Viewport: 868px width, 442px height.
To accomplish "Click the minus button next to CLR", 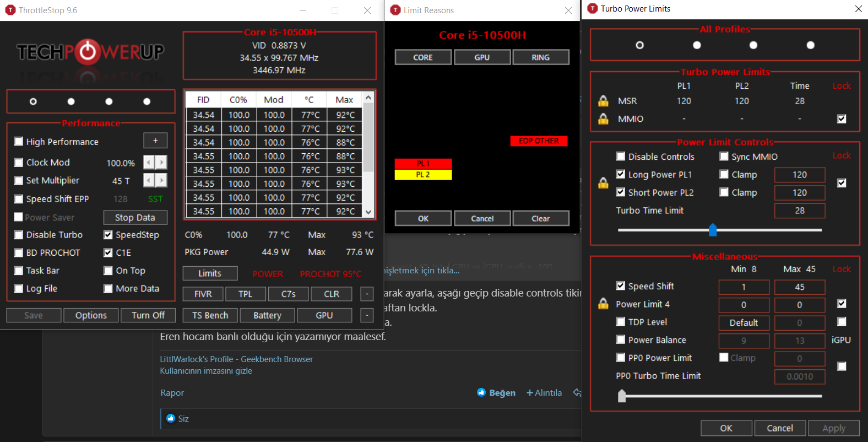I will coord(367,294).
